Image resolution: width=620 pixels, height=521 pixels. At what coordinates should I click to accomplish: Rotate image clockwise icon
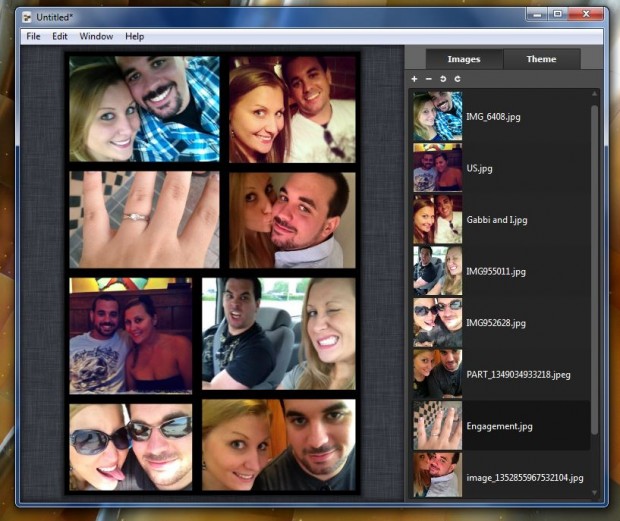(x=457, y=79)
